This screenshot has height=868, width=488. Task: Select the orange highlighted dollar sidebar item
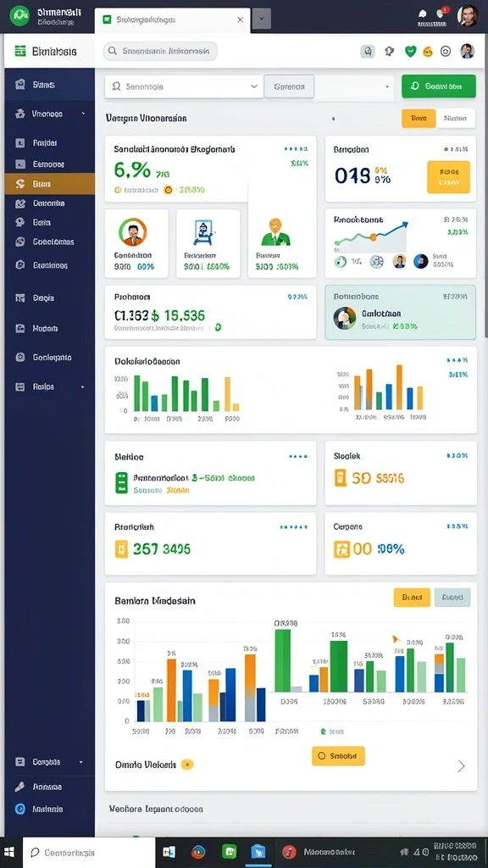(x=49, y=184)
